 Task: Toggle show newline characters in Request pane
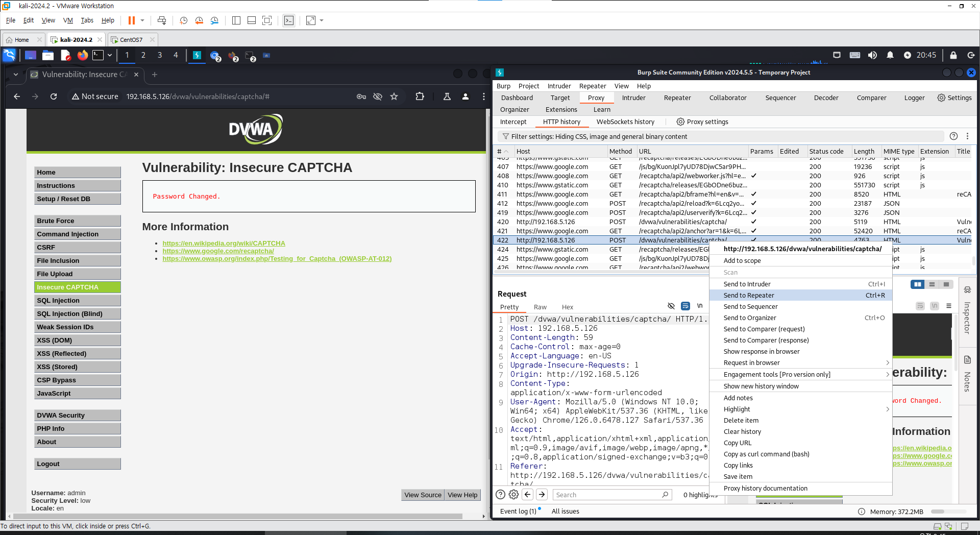coord(700,306)
